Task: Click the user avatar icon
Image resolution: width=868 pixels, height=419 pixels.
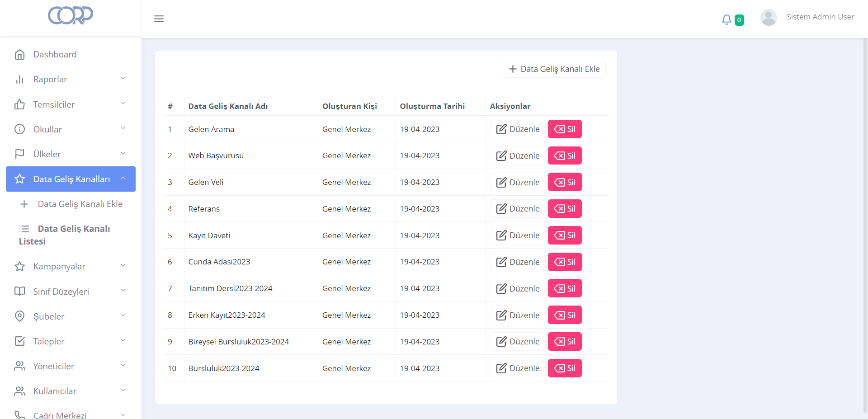Action: 768,18
